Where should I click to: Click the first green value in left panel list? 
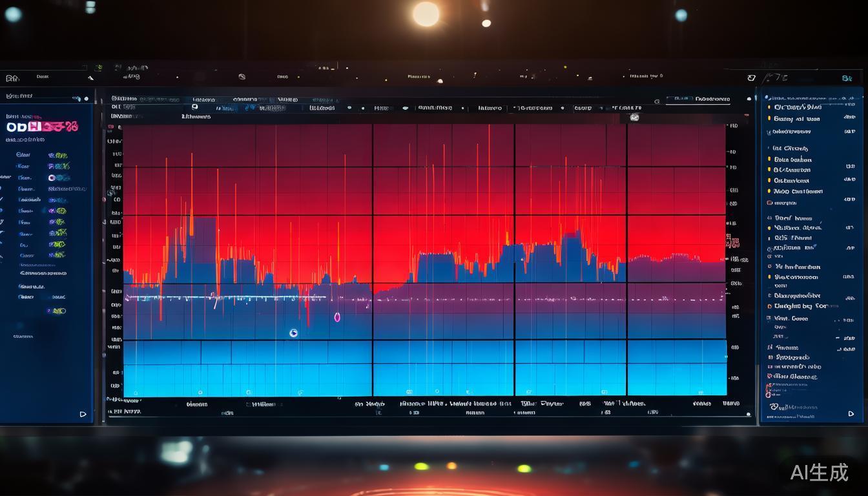pyautogui.click(x=58, y=156)
